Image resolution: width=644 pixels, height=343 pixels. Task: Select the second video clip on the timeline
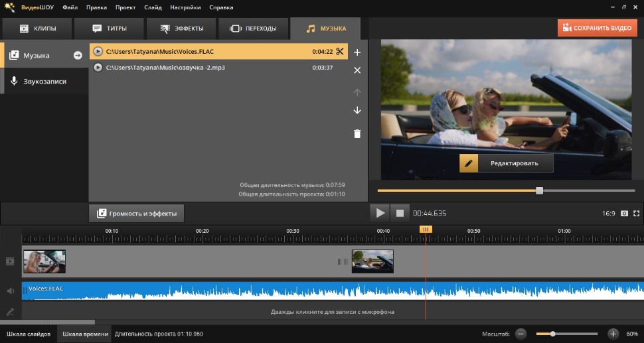pyautogui.click(x=372, y=261)
